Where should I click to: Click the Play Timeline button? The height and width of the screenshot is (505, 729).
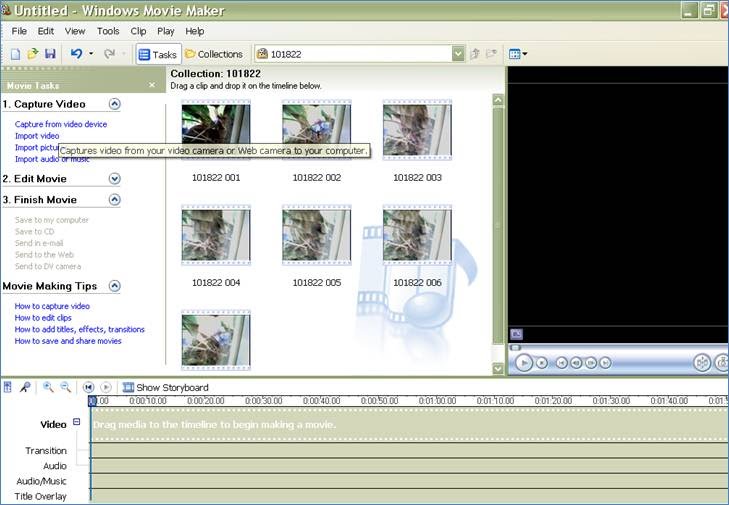point(106,387)
